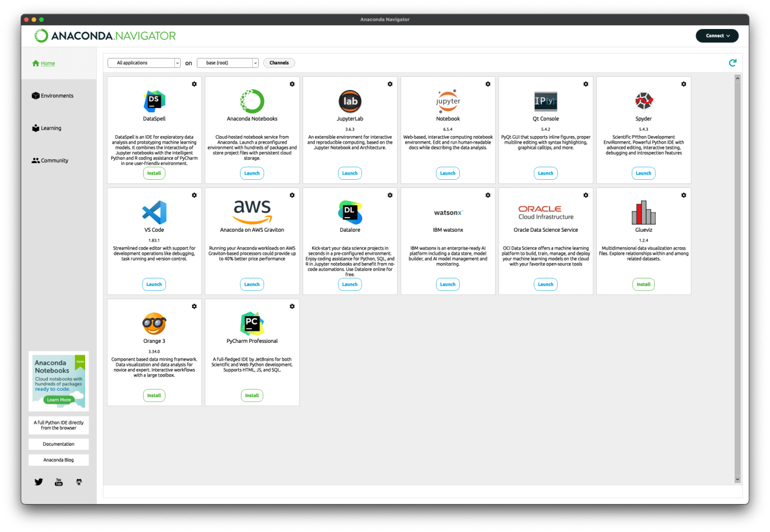Expand the All applications dropdown
The height and width of the screenshot is (532, 770).
tap(144, 63)
